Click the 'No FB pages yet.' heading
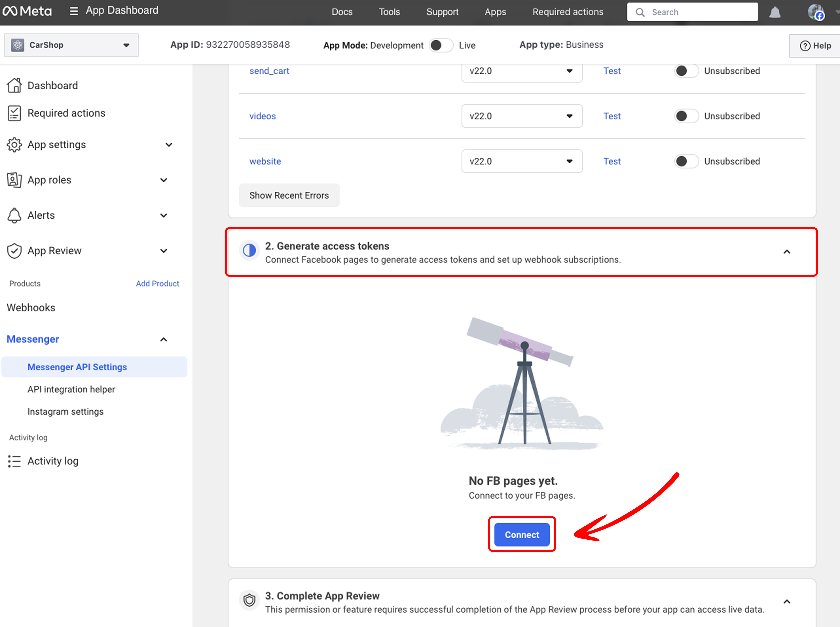Viewport: 840px width, 627px height. pos(513,481)
